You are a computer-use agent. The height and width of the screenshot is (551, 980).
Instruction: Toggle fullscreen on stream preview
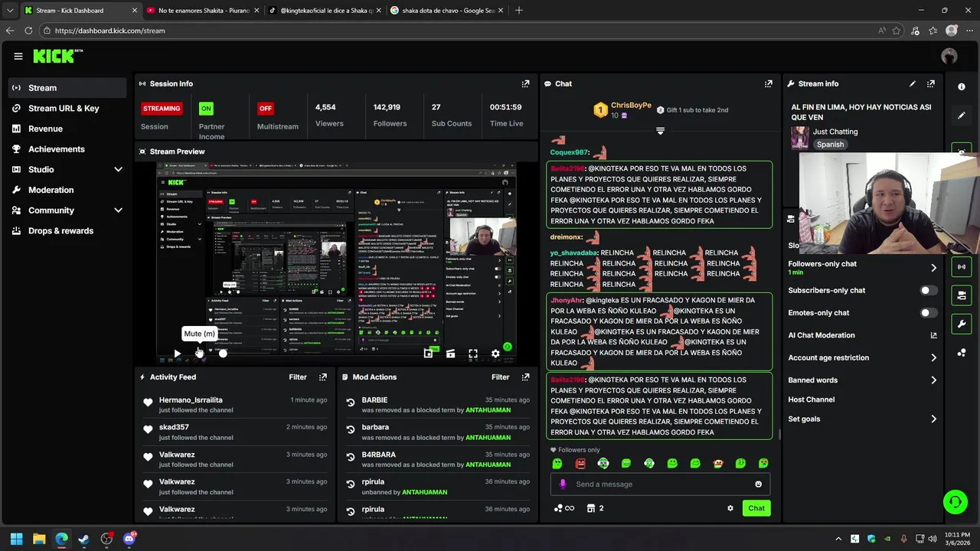(473, 354)
